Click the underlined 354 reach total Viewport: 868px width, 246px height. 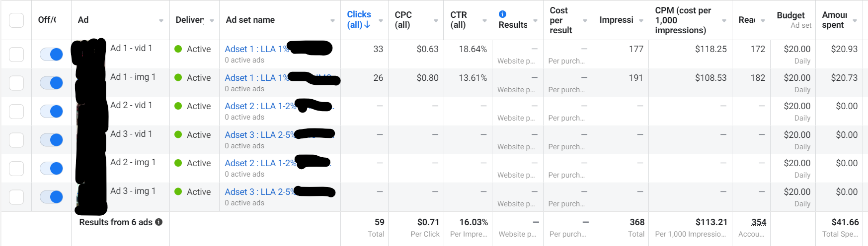[758, 222]
